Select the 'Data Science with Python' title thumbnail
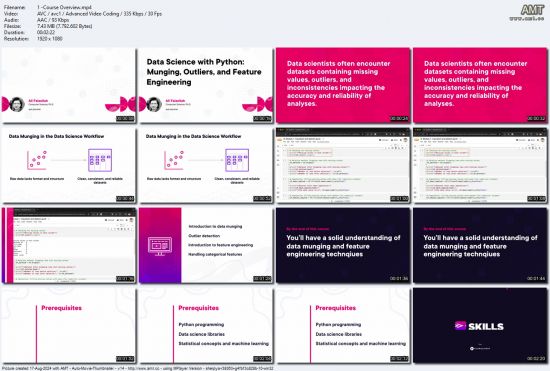 click(x=206, y=85)
